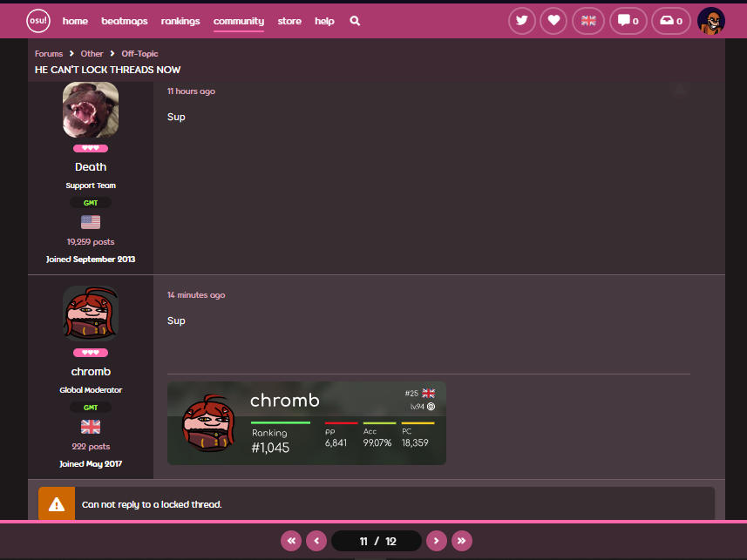Open the beatmaps menu
747x560 pixels.
coord(125,21)
